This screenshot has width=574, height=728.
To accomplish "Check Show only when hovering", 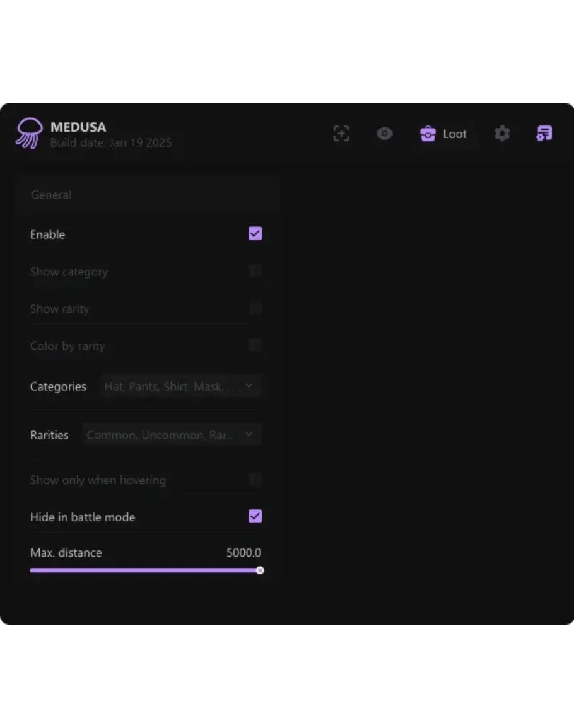I will coord(255,480).
